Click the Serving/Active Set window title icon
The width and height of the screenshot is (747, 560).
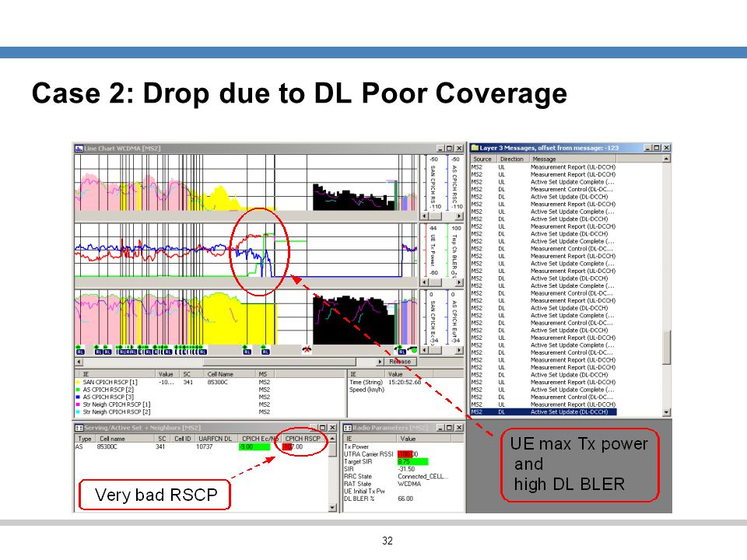click(x=79, y=428)
